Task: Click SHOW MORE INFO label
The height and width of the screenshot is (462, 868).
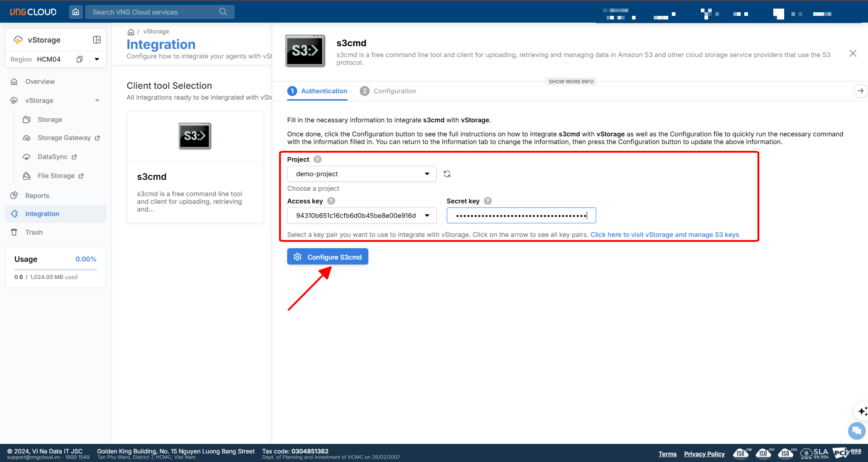Action: 571,82
